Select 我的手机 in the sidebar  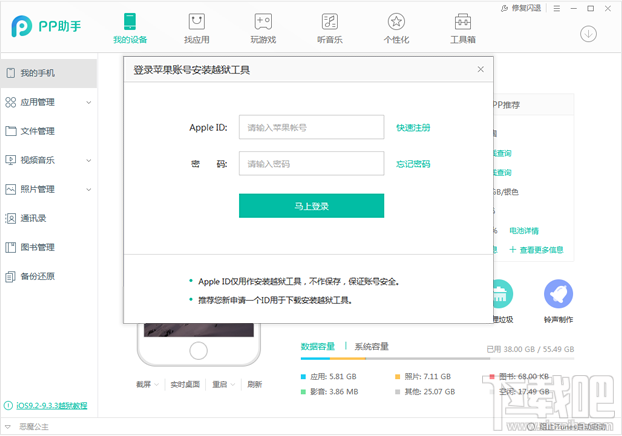[48, 73]
